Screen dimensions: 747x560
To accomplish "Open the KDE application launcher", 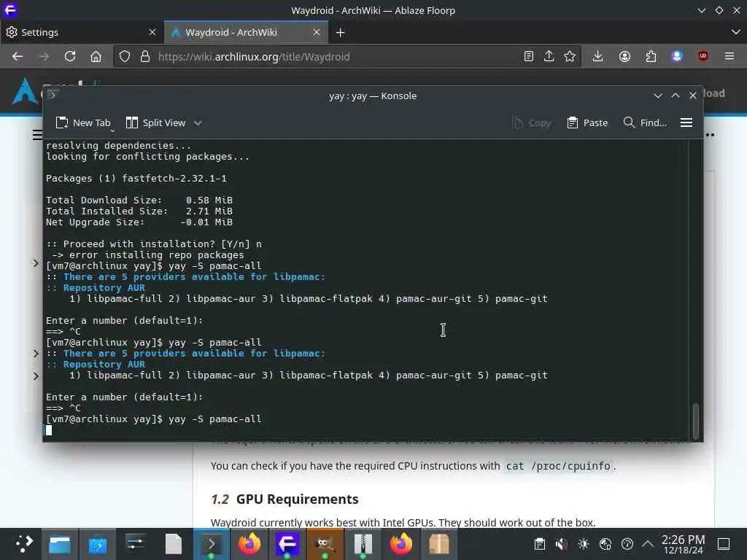I will (23, 544).
